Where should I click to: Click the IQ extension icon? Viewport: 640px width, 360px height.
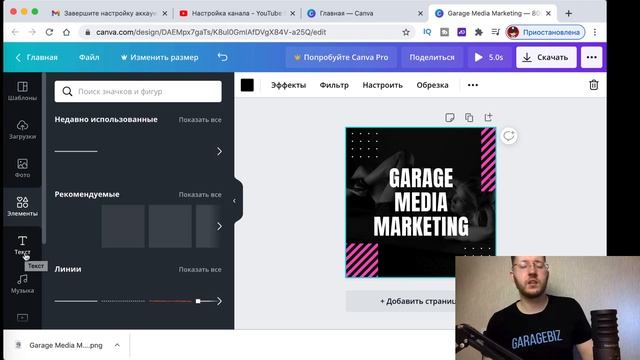(x=427, y=32)
